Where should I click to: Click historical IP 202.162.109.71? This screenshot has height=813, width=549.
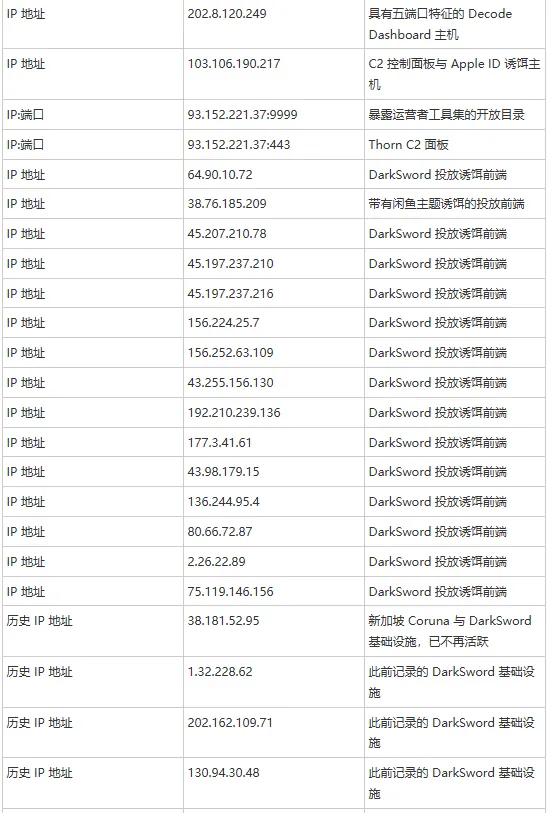pyautogui.click(x=230, y=722)
